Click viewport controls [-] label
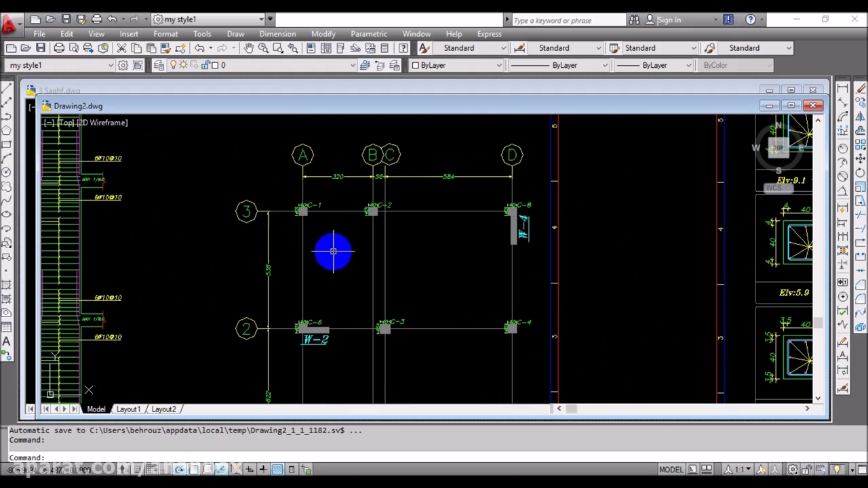The width and height of the screenshot is (868, 488). click(x=48, y=123)
